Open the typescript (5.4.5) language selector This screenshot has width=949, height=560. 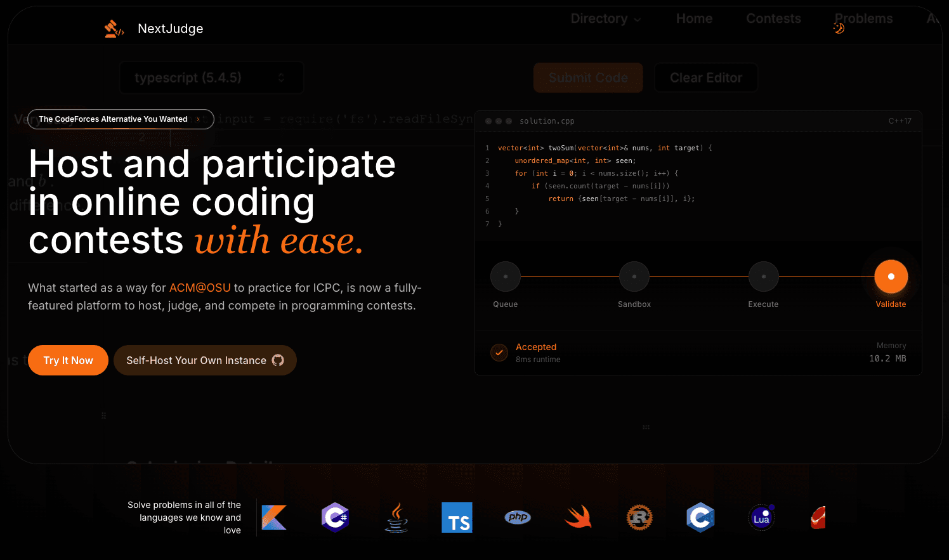(x=211, y=77)
